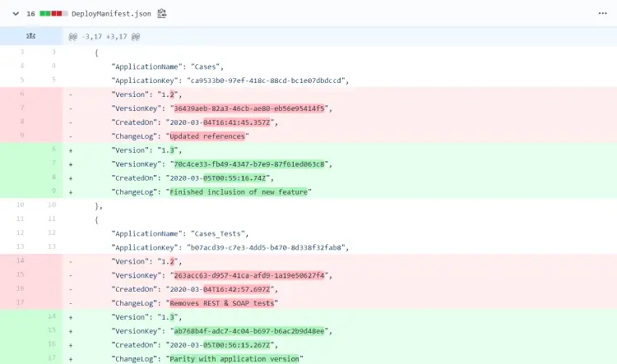Expand hidden lines above the hunk
617x364 pixels.
(31, 36)
